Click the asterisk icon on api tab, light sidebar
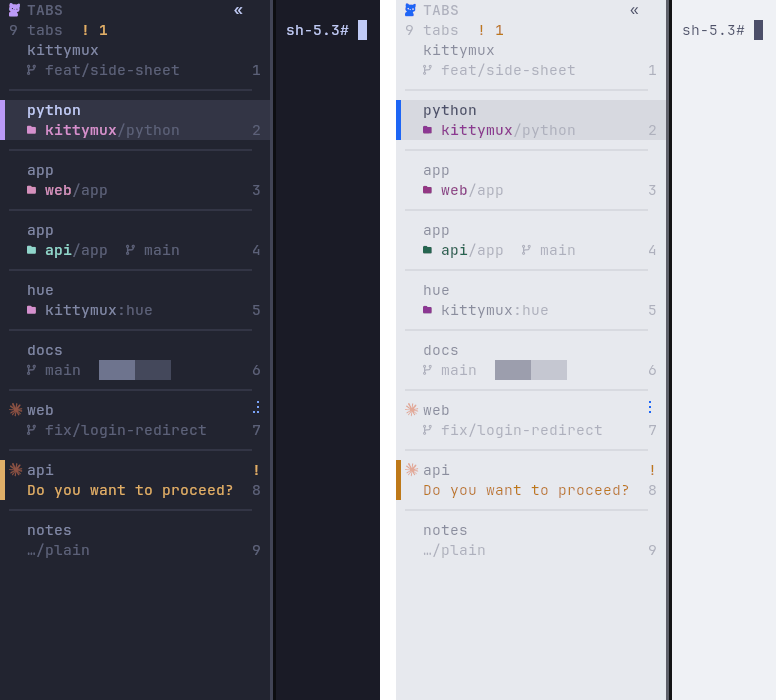Image resolution: width=776 pixels, height=700 pixels. (x=412, y=469)
